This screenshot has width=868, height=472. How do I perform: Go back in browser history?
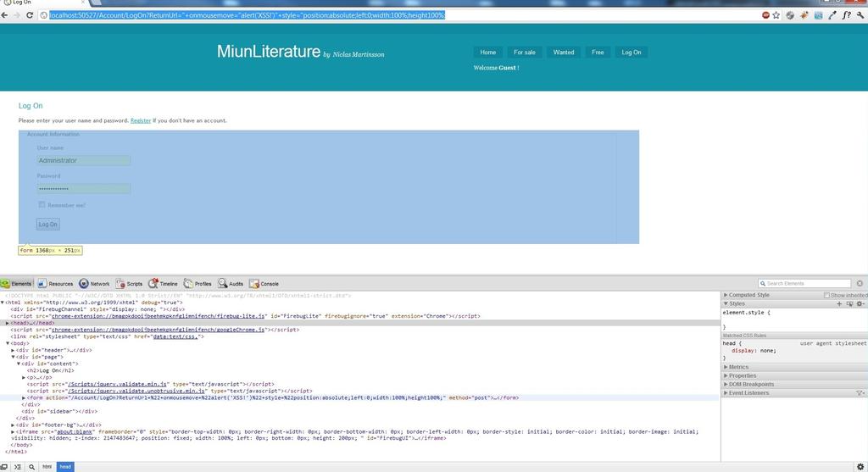(4, 15)
